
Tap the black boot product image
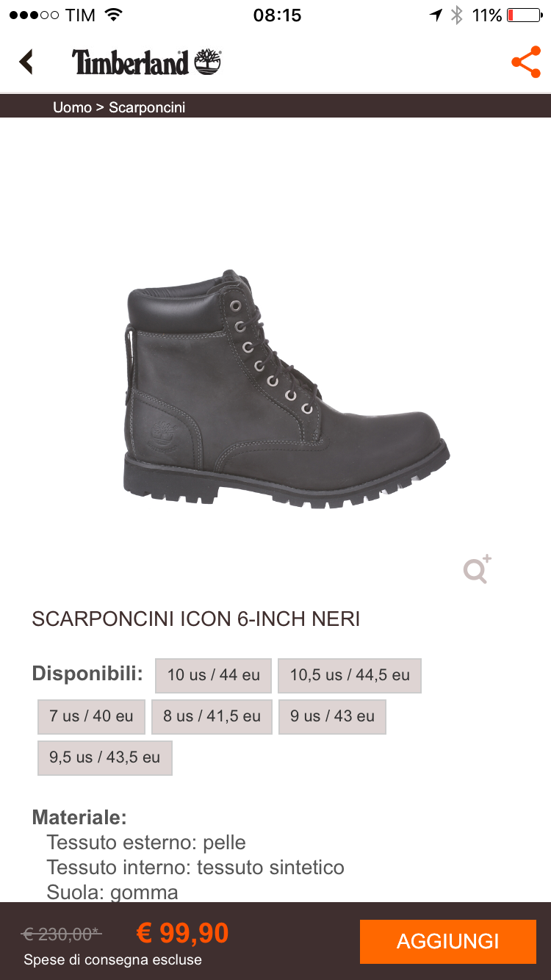pos(287,388)
